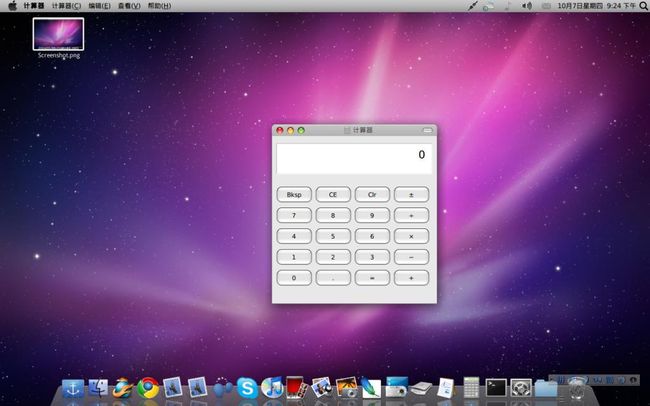The height and width of the screenshot is (406, 650).
Task: Click the equals = button
Action: [x=372, y=278]
